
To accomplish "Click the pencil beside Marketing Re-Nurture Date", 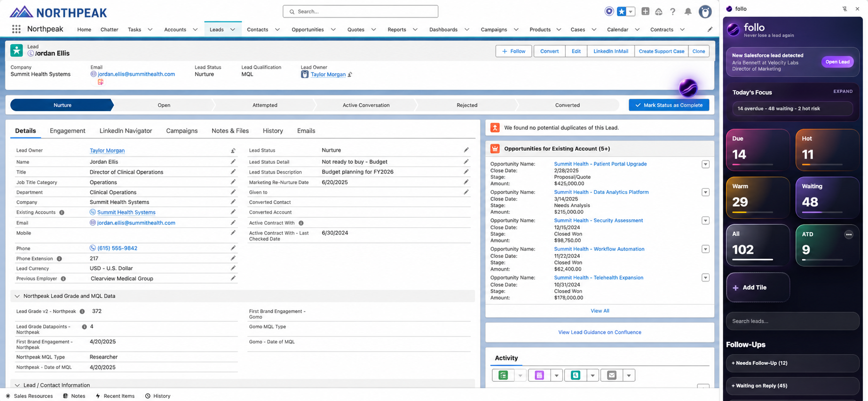I will click(466, 182).
